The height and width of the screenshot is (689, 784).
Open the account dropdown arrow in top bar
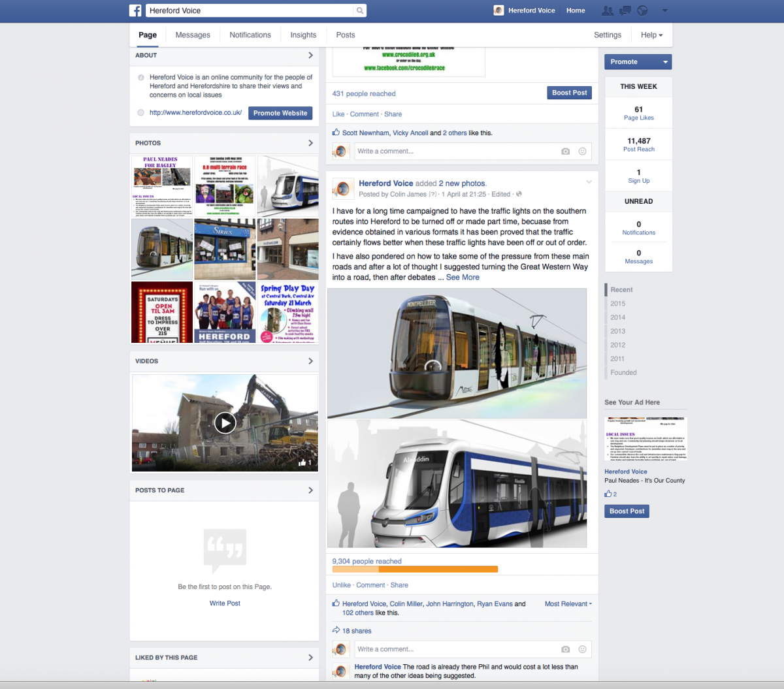click(x=665, y=10)
